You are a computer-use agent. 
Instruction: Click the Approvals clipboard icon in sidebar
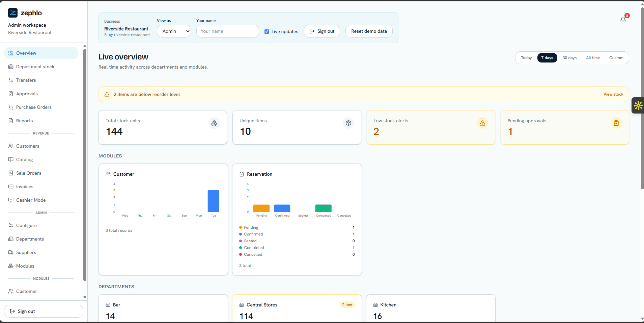point(11,94)
